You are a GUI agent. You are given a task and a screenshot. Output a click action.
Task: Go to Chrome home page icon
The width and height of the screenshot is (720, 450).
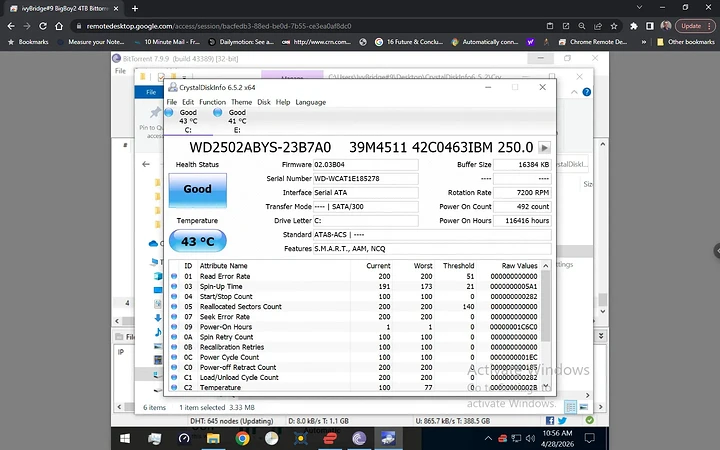pos(59,26)
